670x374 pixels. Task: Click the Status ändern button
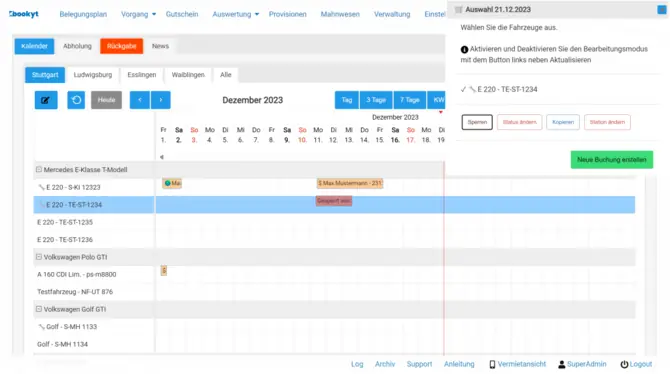[520, 122]
